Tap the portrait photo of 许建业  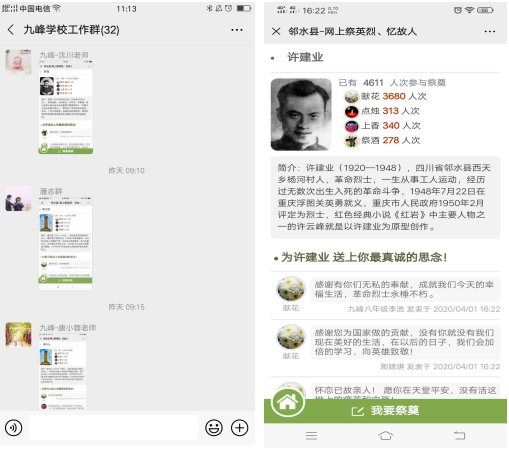click(301, 114)
